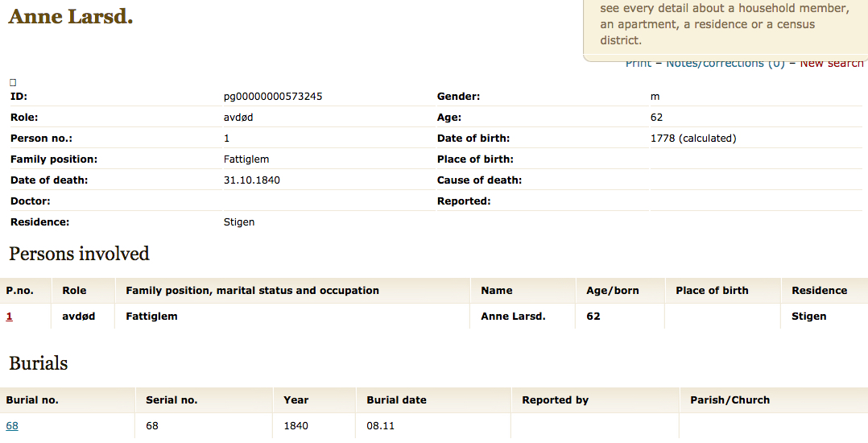Click the Age/born column header
The height and width of the screenshot is (443, 868).
point(612,290)
